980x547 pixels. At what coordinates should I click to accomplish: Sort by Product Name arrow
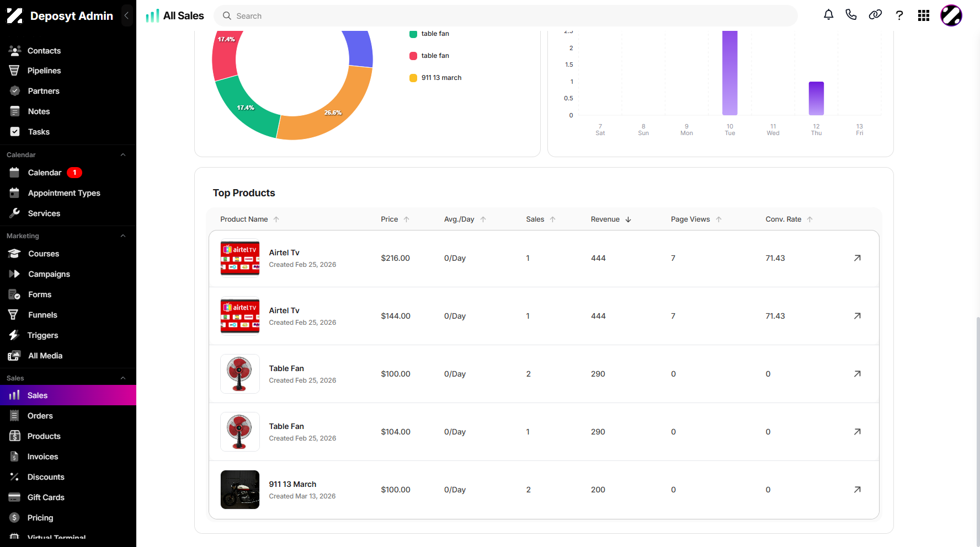click(x=276, y=219)
